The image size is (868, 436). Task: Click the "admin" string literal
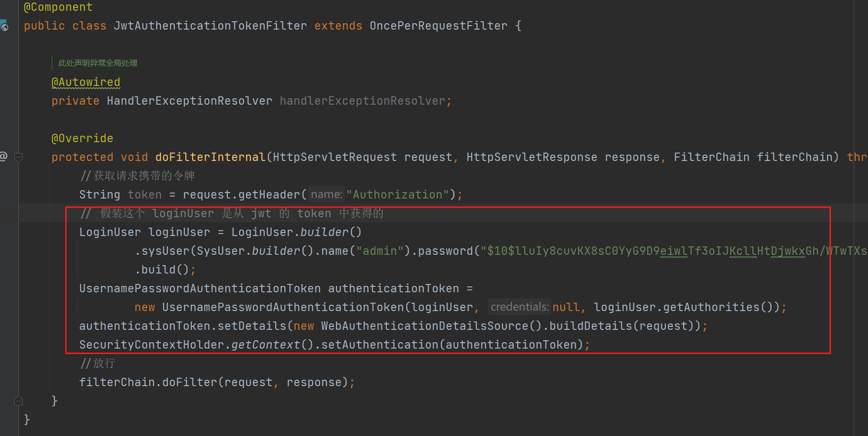379,251
